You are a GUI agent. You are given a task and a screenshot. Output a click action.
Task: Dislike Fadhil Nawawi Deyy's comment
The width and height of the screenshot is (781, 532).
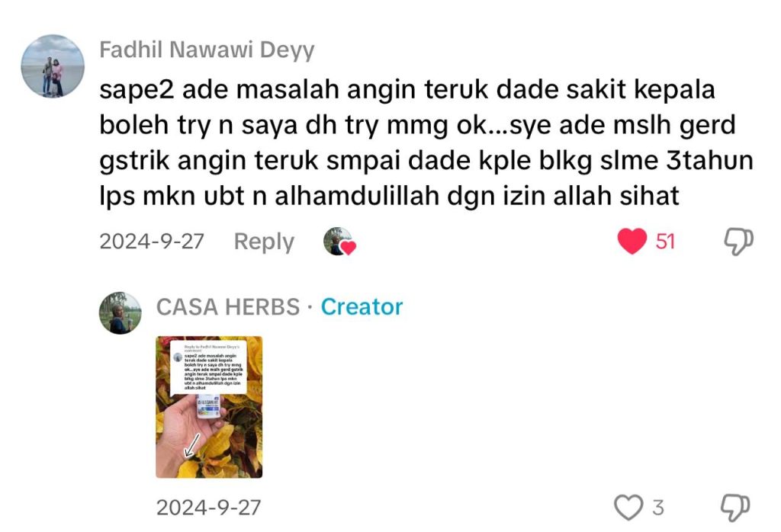(738, 242)
